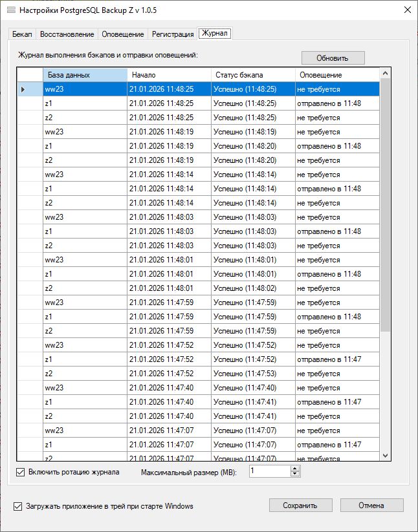Viewport: 418px width, 532px height.
Task: Sort by База данных column header
Action: tap(85, 75)
